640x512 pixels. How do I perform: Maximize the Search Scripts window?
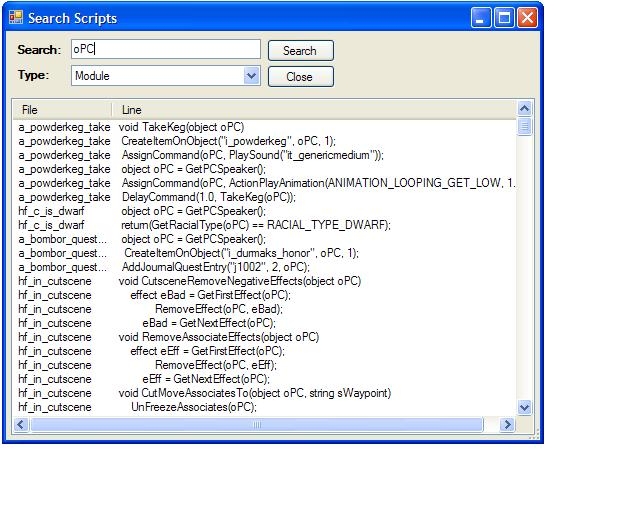[505, 18]
